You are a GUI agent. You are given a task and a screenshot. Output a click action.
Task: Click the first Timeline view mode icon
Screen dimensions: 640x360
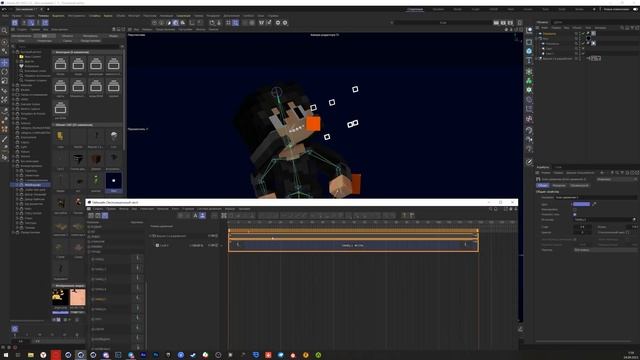[x=91, y=216]
